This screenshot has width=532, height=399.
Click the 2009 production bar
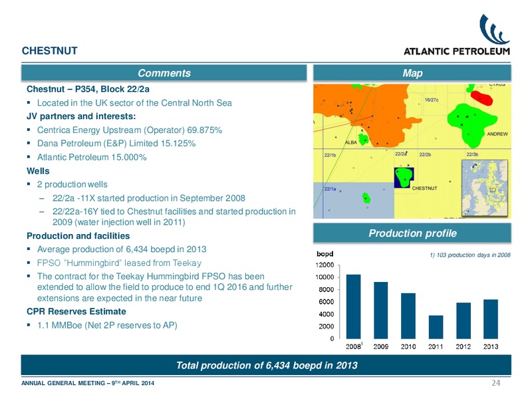(x=380, y=311)
